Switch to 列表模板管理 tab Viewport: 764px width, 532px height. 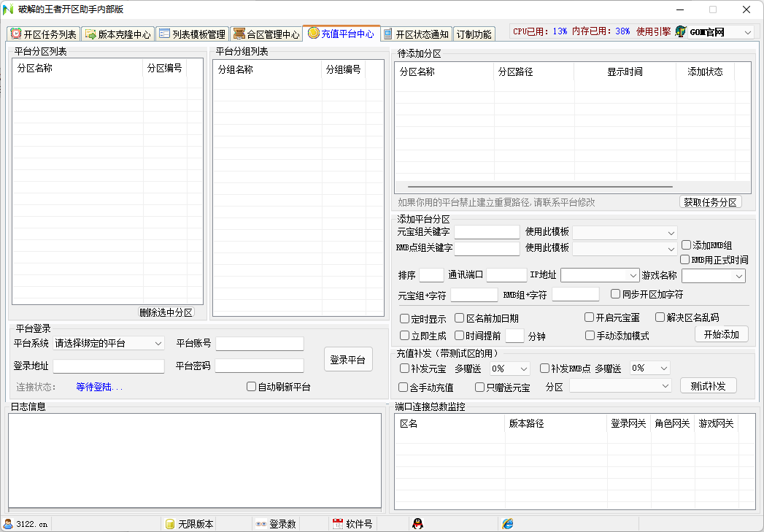tap(193, 34)
